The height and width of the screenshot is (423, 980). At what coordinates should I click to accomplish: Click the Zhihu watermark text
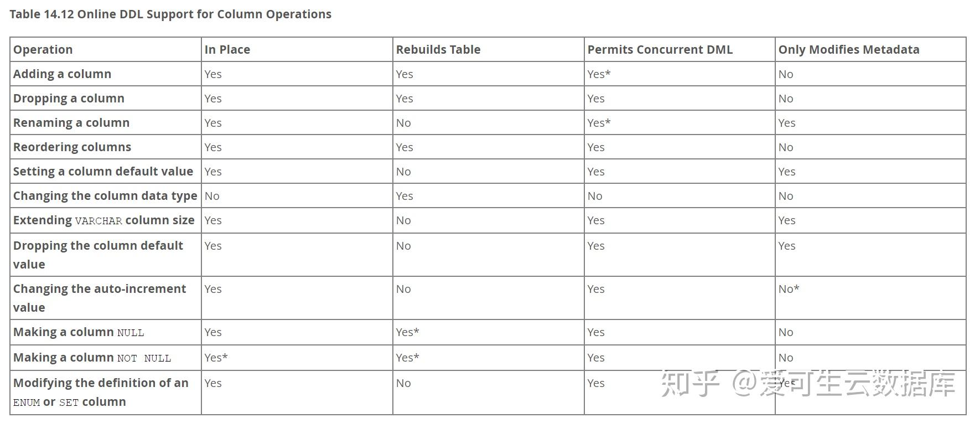[808, 384]
